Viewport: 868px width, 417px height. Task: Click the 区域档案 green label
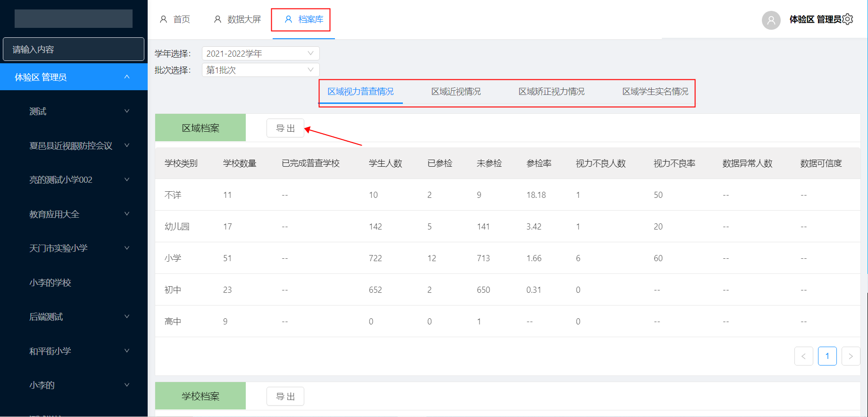(x=200, y=128)
